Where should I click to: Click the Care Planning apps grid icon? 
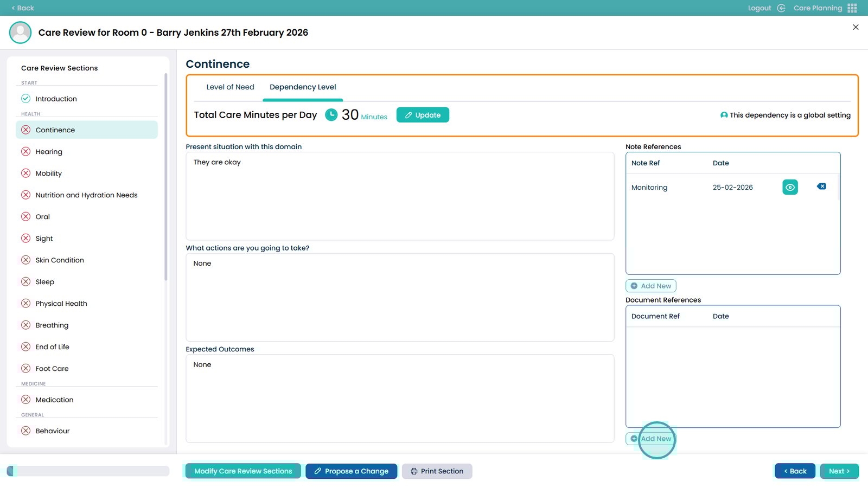[x=852, y=8]
